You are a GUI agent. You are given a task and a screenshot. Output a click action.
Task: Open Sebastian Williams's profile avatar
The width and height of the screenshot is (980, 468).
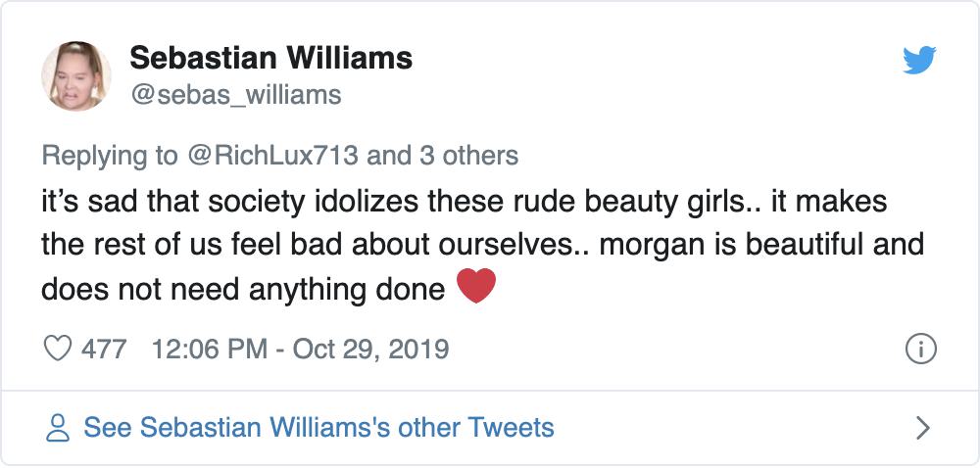pos(75,75)
